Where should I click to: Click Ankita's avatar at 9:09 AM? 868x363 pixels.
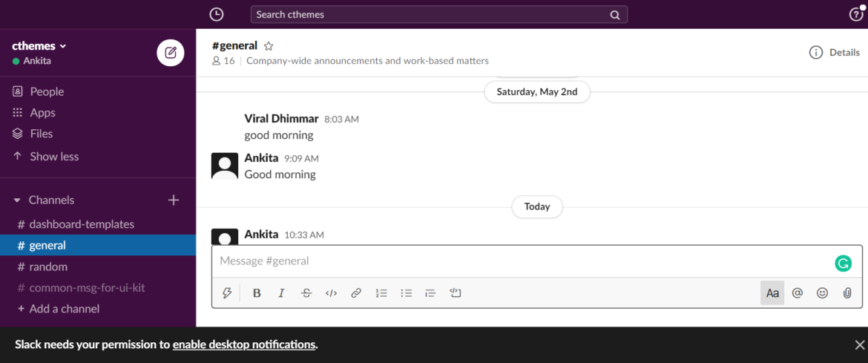225,166
